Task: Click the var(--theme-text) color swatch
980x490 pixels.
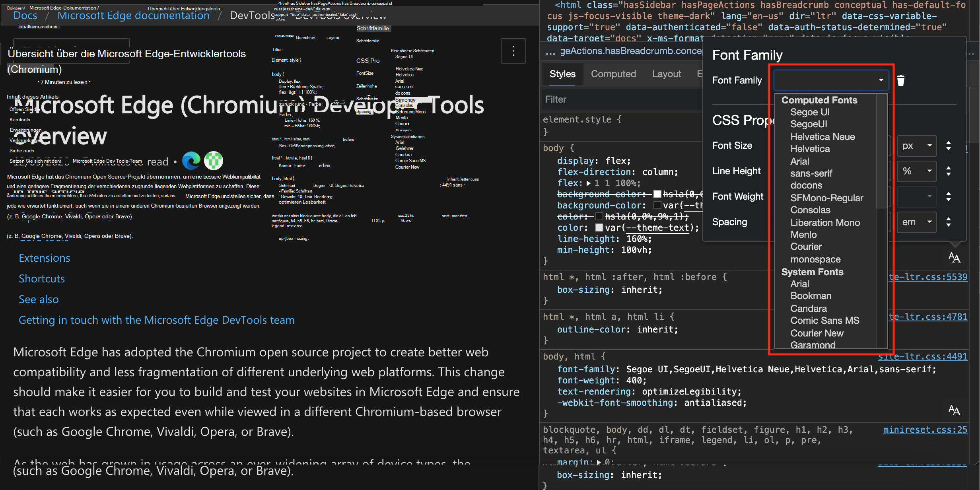Action: click(x=599, y=228)
